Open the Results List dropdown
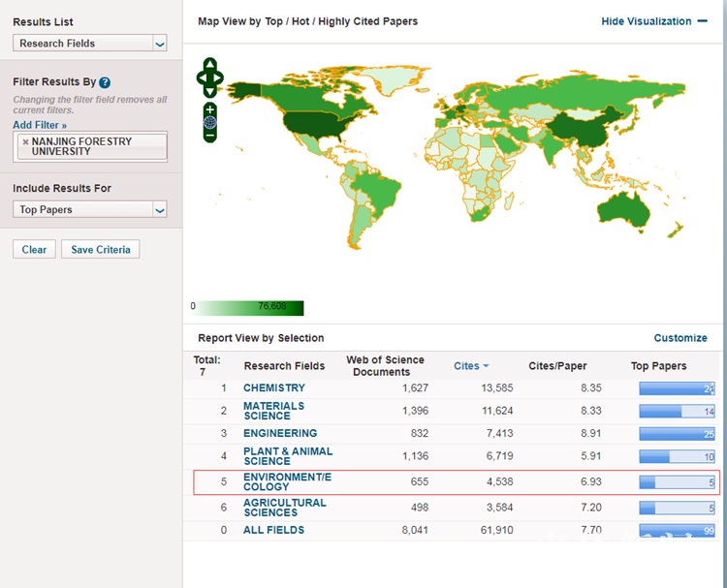 point(160,44)
